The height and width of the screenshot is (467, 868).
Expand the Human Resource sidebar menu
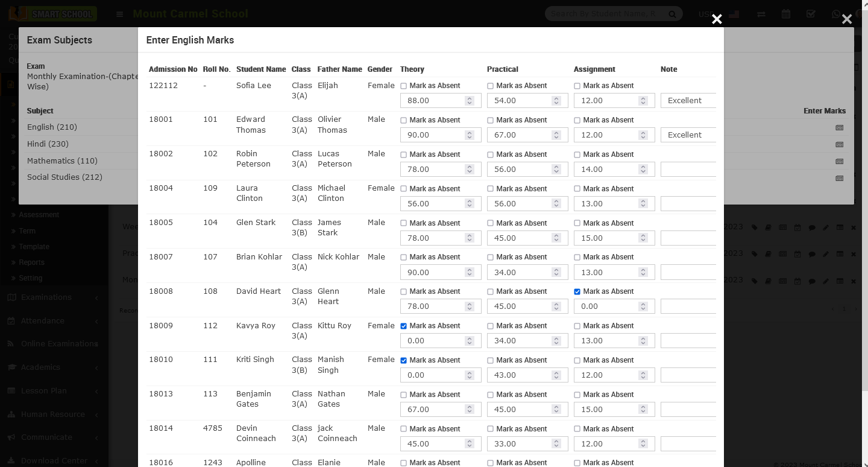[52, 415]
